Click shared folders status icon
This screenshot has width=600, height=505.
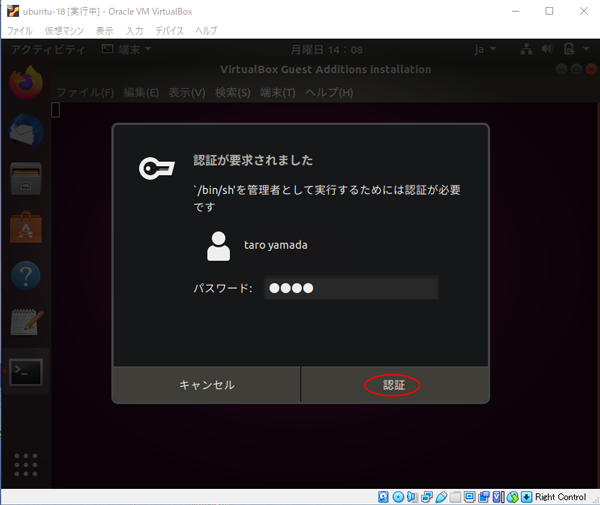(455, 497)
